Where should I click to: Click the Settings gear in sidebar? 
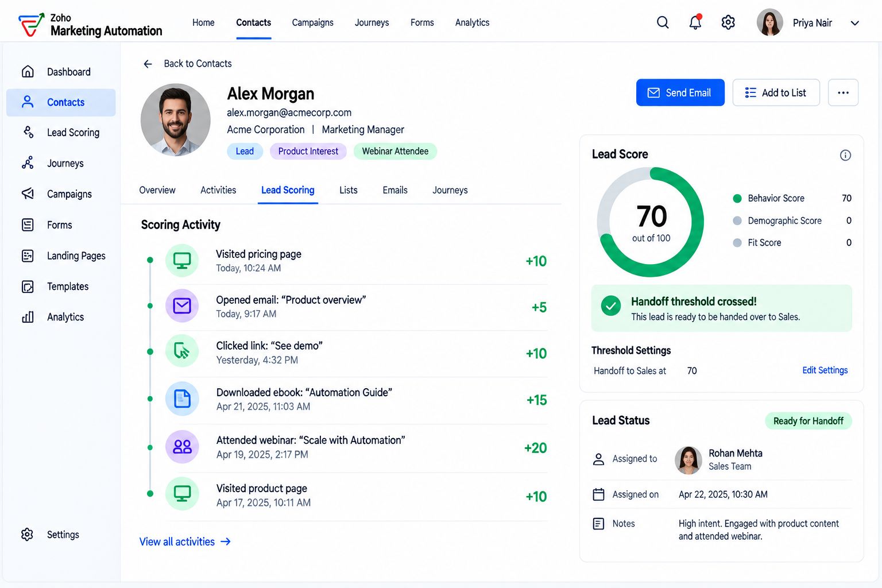click(28, 535)
